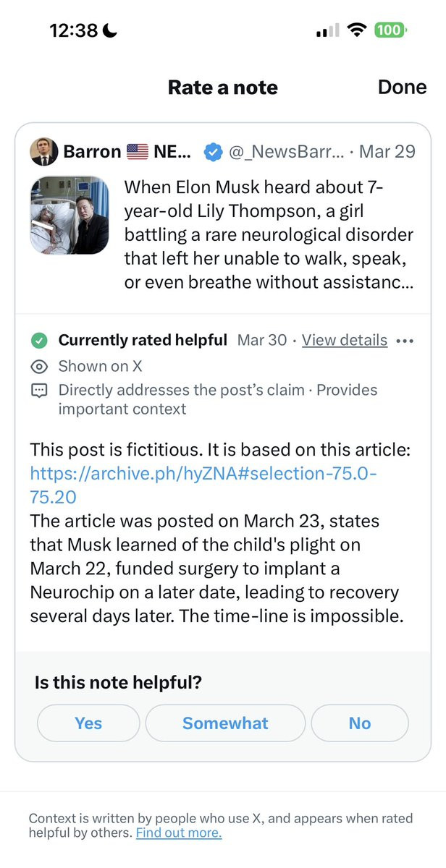The image size is (446, 868).
Task: Rate the note Somewhat
Action: (225, 723)
